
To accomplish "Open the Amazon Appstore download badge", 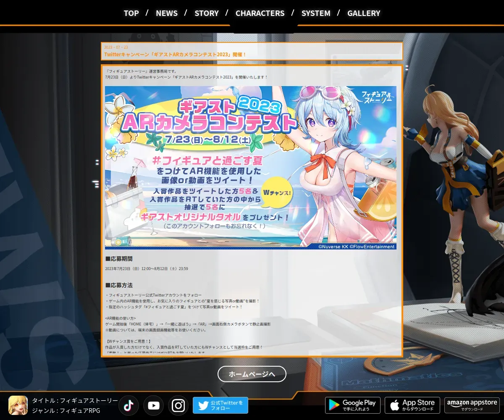I will [472, 405].
